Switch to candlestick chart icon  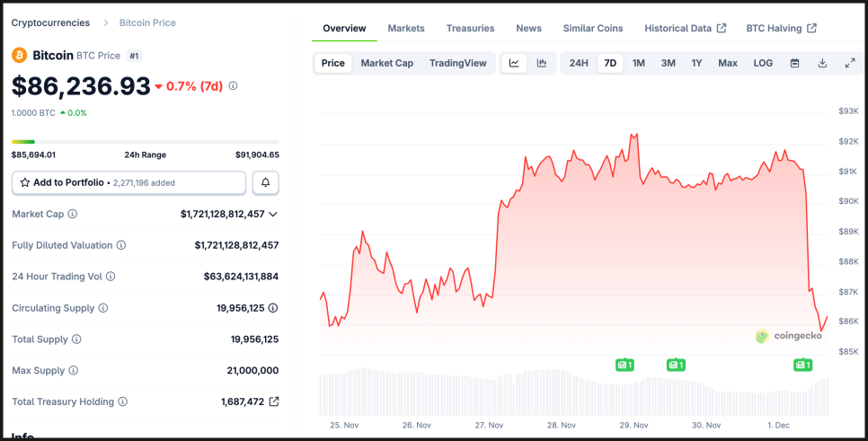[x=542, y=63]
